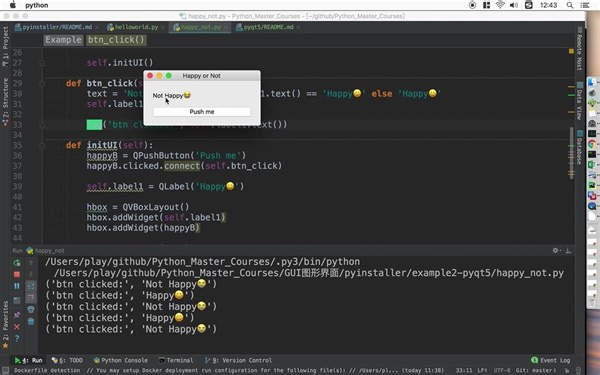
Task: Change line separator LF in status bar
Action: pos(482,370)
